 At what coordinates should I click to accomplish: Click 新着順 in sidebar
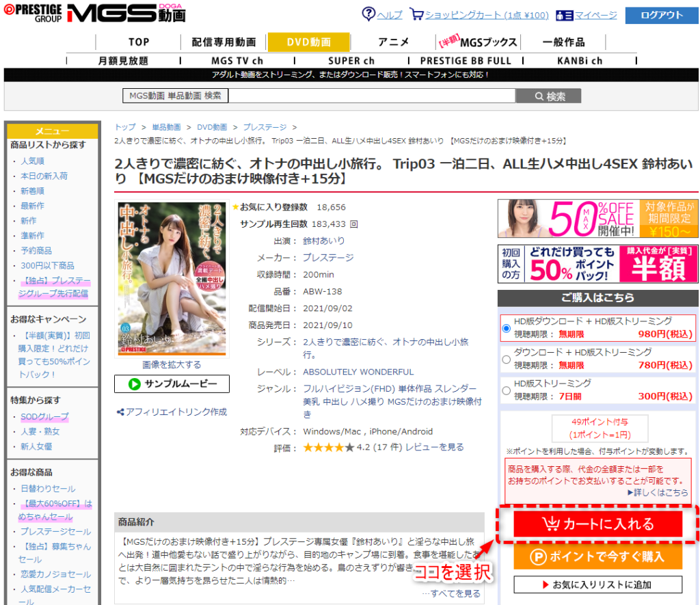(33, 191)
